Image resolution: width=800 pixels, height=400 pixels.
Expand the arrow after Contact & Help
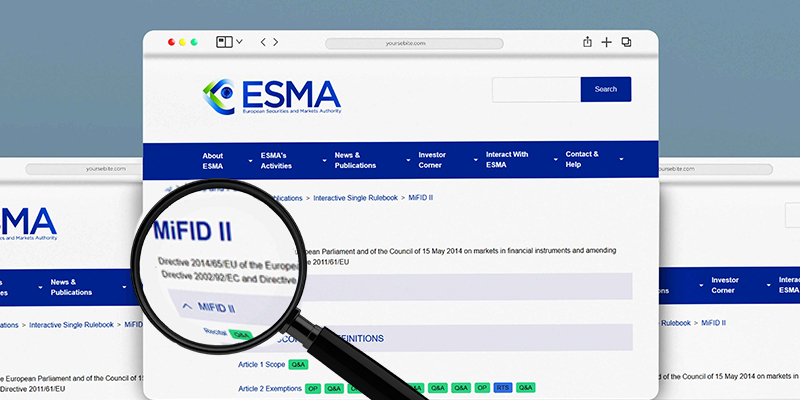(621, 159)
